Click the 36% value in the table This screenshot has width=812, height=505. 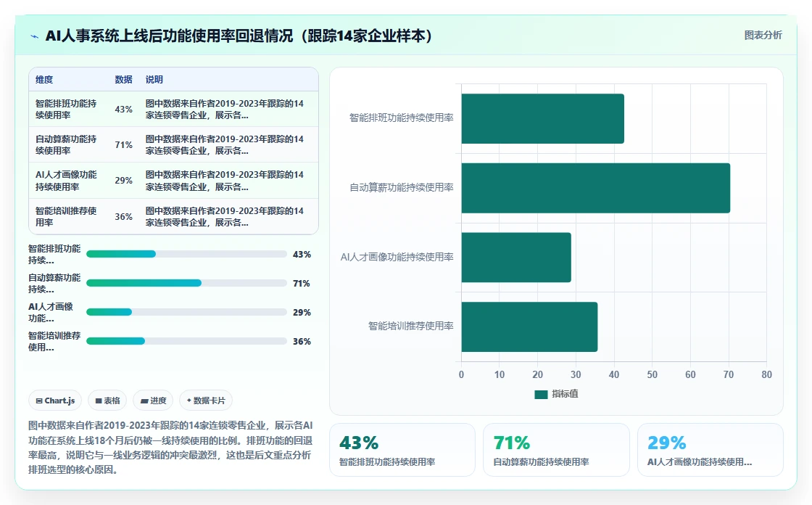123,217
